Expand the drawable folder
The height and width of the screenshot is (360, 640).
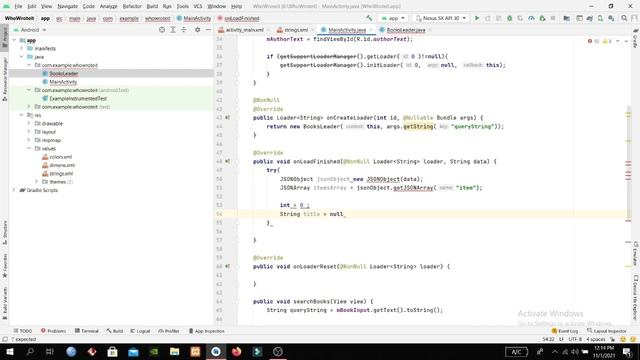(x=29, y=123)
